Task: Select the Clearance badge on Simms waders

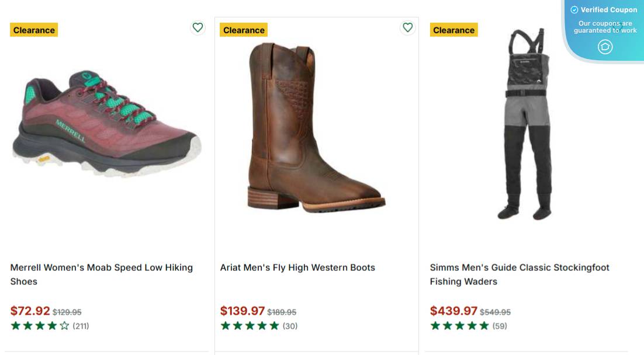Action: (454, 30)
